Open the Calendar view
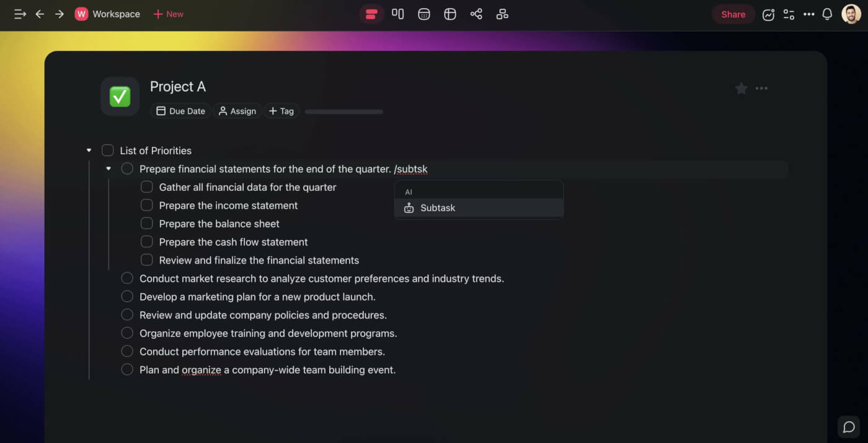 click(x=424, y=14)
